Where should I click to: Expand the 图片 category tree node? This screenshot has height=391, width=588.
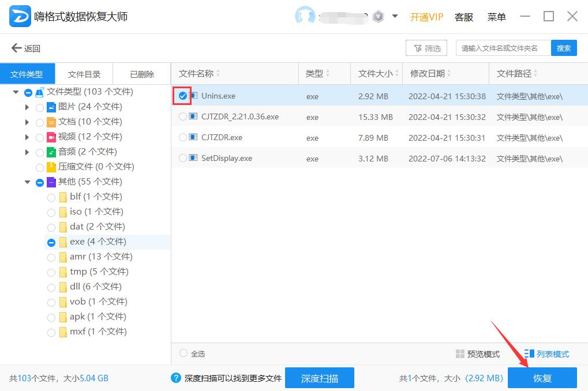coord(27,107)
